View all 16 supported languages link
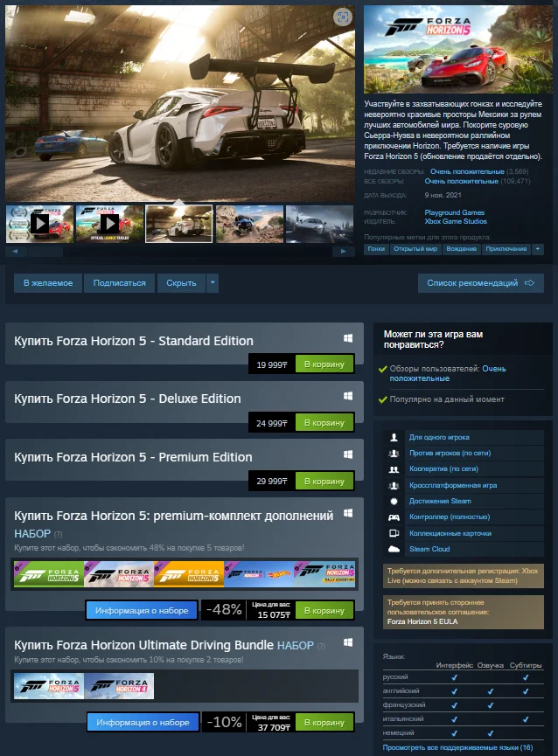The image size is (558, 756). coord(457,747)
